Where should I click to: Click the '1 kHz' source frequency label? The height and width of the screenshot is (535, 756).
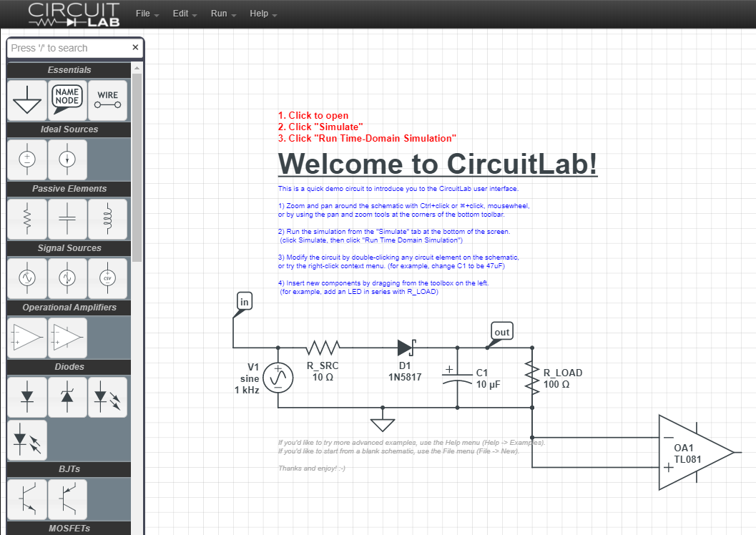click(x=247, y=390)
